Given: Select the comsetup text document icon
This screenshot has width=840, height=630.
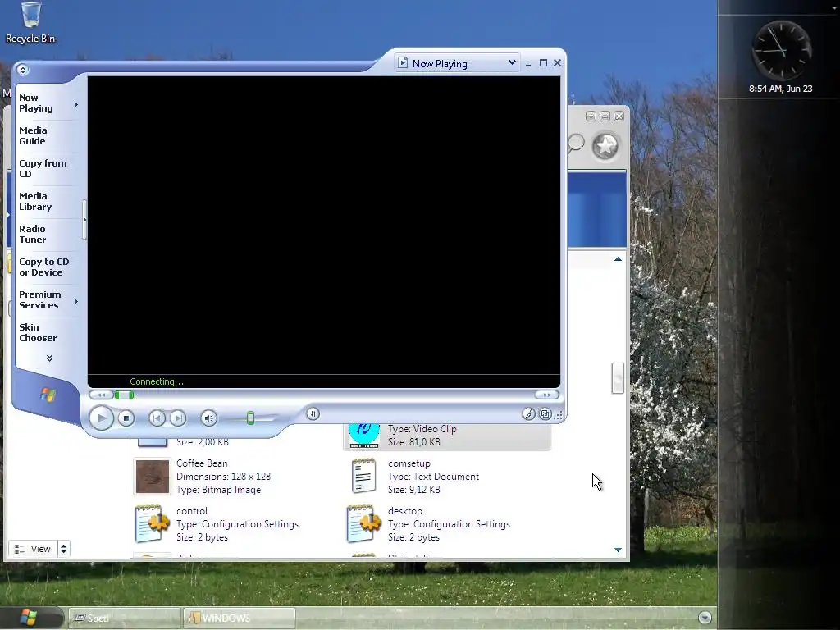Looking at the screenshot, I should [x=363, y=476].
